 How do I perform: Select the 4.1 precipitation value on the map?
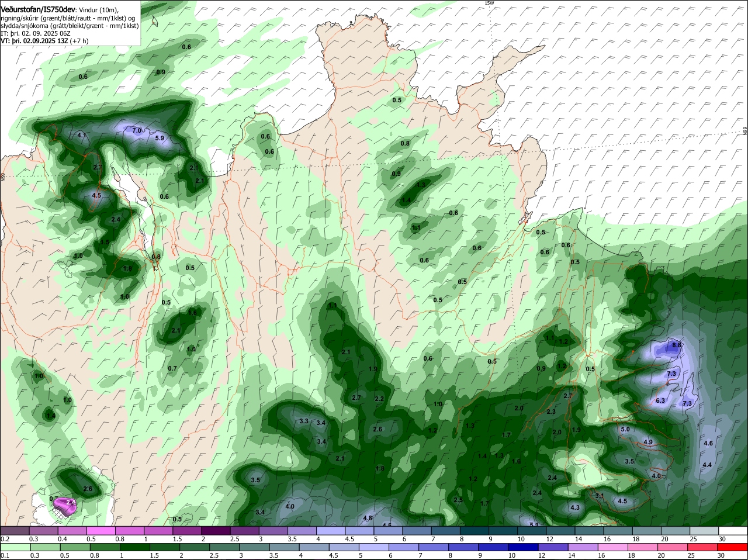click(x=82, y=135)
